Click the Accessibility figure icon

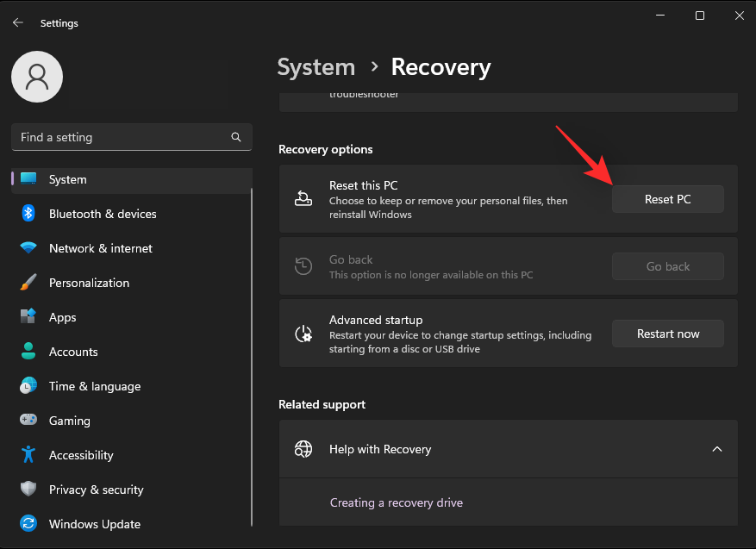coord(28,454)
